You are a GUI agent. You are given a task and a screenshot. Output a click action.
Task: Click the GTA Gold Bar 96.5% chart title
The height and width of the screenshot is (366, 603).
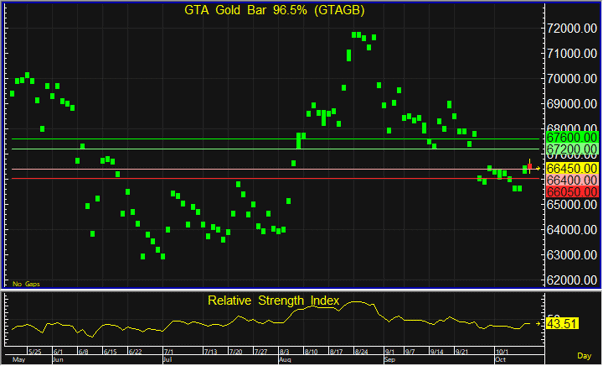274,10
